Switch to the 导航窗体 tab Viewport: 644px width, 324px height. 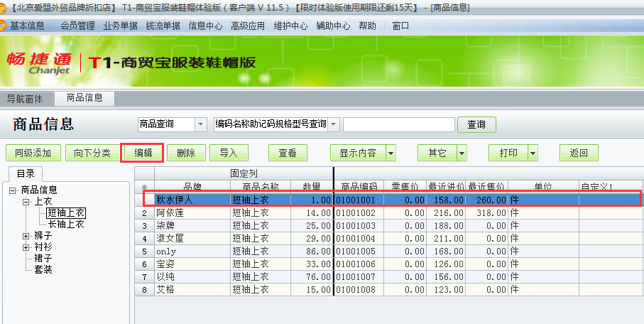point(25,99)
